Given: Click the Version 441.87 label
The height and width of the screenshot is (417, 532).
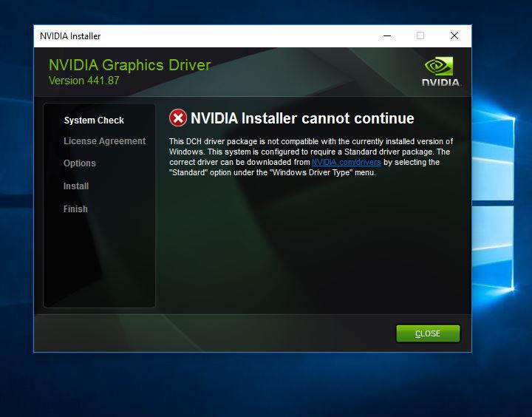Looking at the screenshot, I should tap(83, 81).
